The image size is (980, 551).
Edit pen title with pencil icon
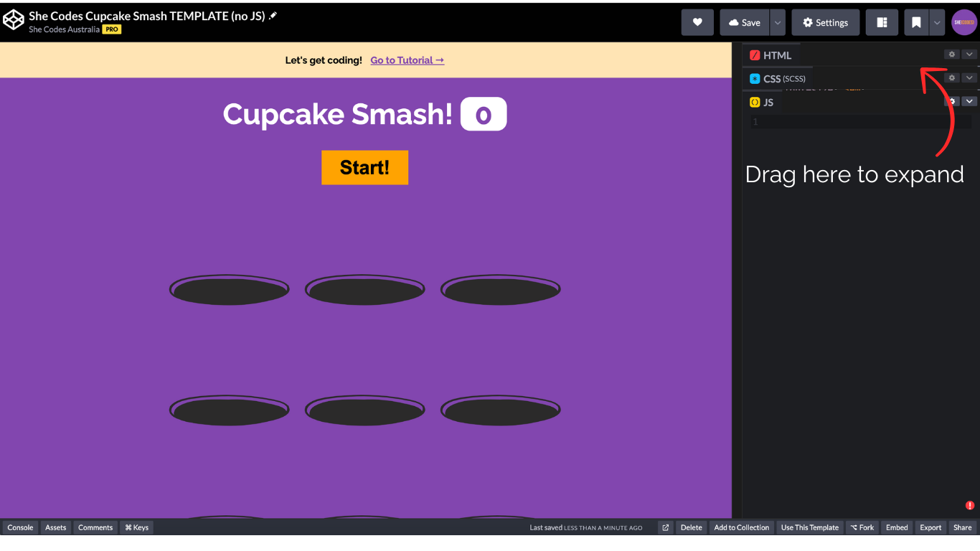tap(273, 16)
